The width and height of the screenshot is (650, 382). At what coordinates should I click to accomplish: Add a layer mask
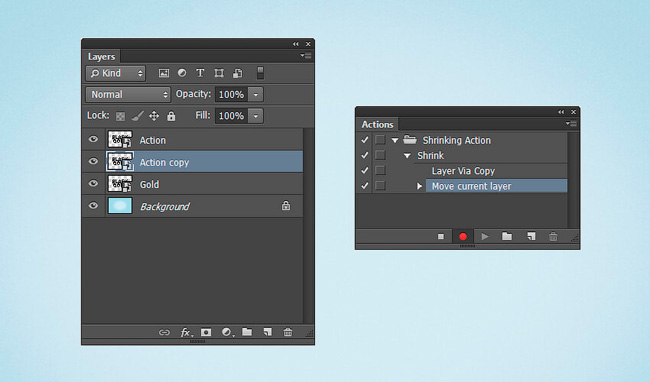coord(206,332)
